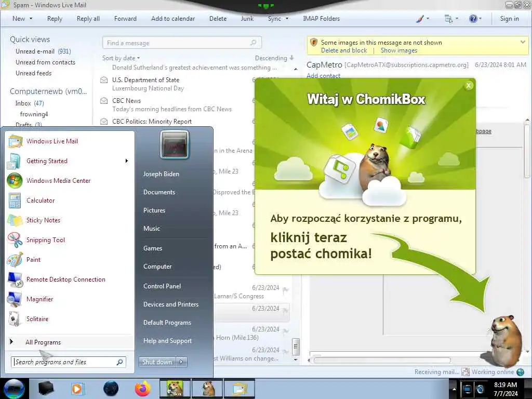Image resolution: width=532 pixels, height=399 pixels.
Task: Click Show images link
Action: point(398,50)
